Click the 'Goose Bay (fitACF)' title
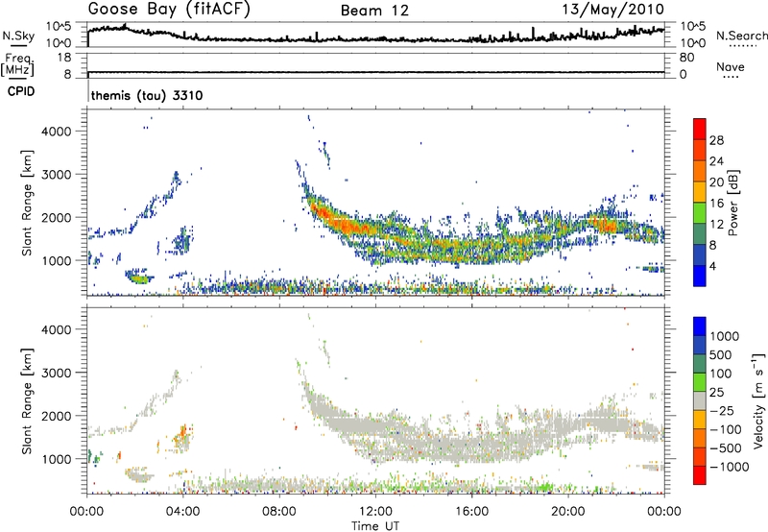Viewport: 768px width, 532px height. pos(169,10)
